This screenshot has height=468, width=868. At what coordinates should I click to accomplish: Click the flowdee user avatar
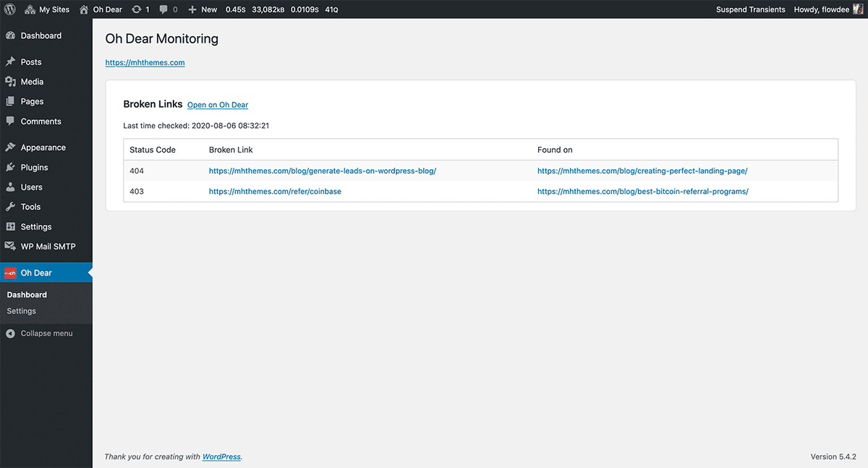858,9
